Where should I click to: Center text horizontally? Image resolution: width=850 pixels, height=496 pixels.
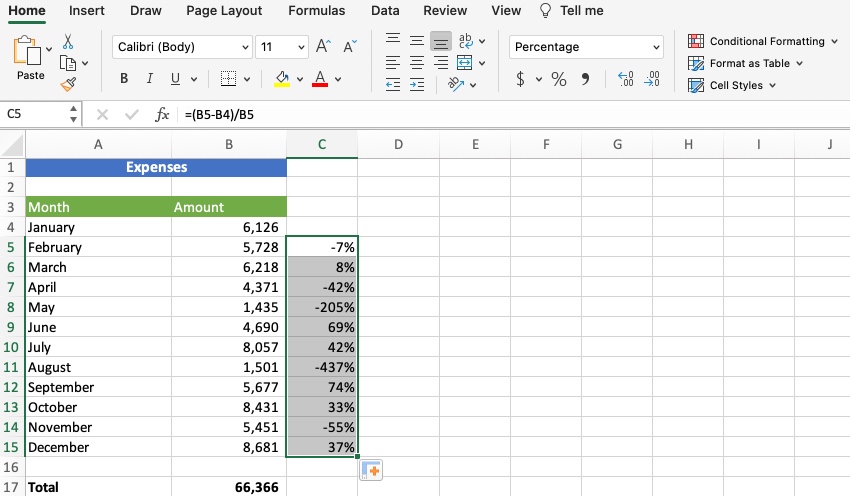pos(417,63)
